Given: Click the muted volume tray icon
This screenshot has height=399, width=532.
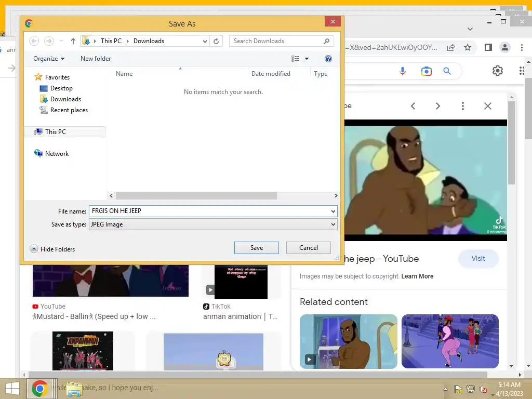Looking at the screenshot, I should (x=483, y=389).
